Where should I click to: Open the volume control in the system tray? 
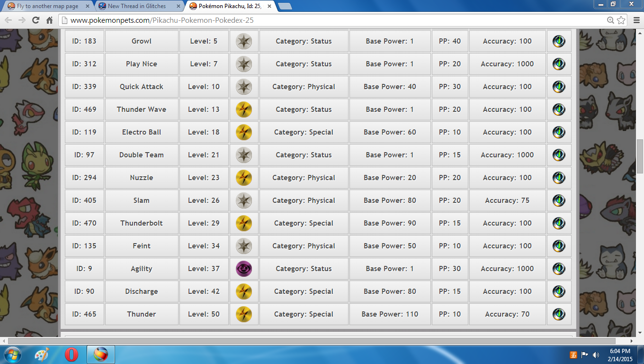595,355
